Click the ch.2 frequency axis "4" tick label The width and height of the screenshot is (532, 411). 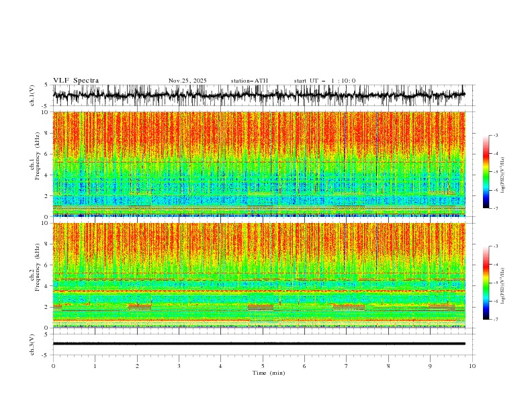(48, 286)
